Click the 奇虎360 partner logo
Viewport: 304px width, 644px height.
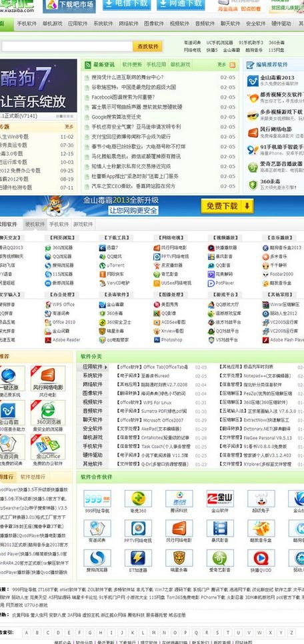pyautogui.click(x=138, y=499)
